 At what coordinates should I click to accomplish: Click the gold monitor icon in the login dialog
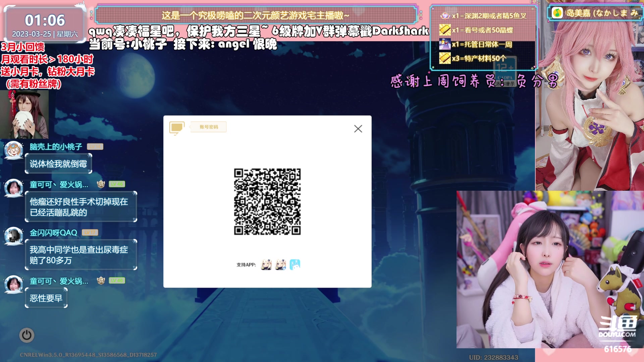(x=177, y=128)
